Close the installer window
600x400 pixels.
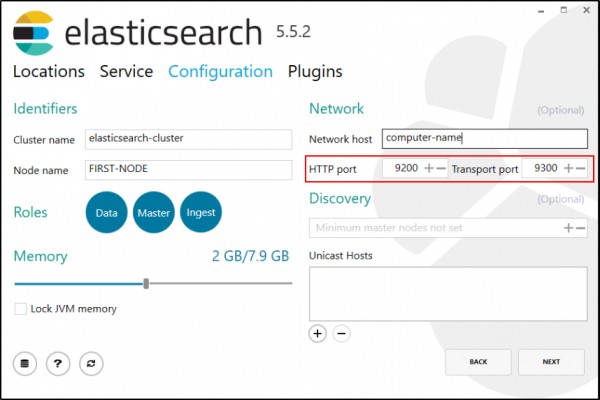click(x=587, y=10)
